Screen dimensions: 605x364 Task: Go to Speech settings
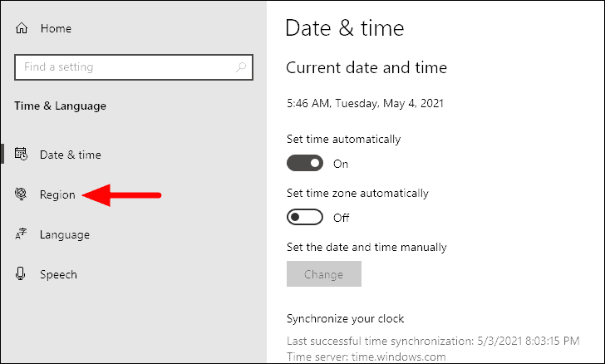[59, 274]
